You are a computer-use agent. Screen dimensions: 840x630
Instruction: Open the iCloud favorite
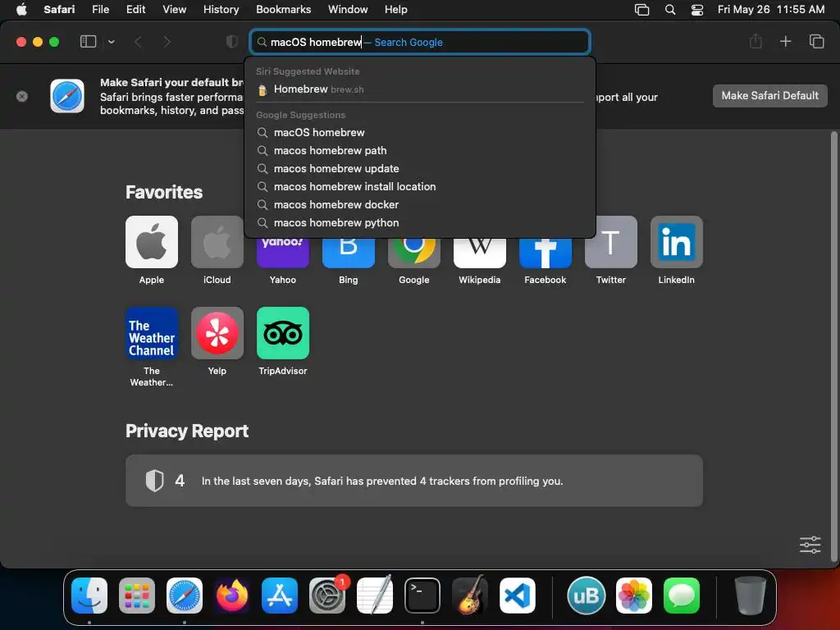(x=217, y=242)
